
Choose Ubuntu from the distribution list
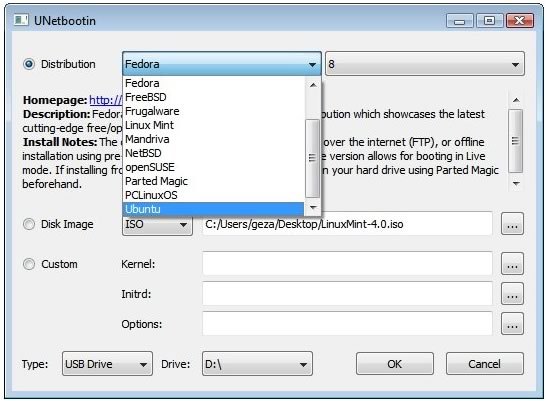point(213,209)
